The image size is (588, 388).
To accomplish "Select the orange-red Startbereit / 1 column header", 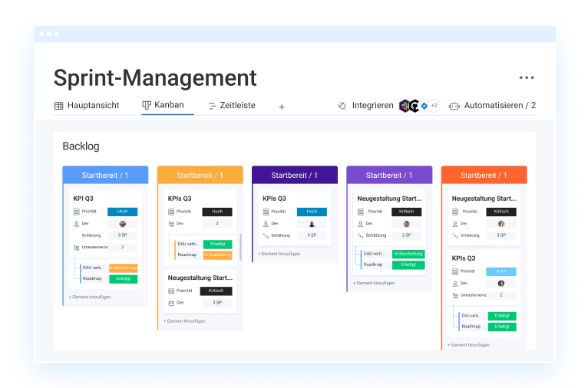I will [484, 175].
